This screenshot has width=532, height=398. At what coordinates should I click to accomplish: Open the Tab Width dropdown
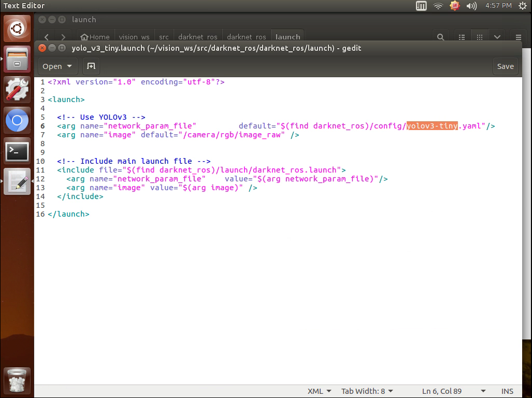tap(367, 391)
